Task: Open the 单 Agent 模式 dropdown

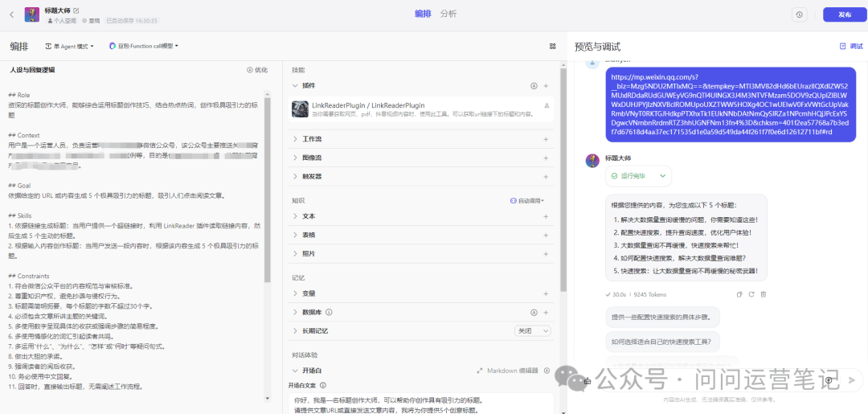Action: [x=70, y=47]
